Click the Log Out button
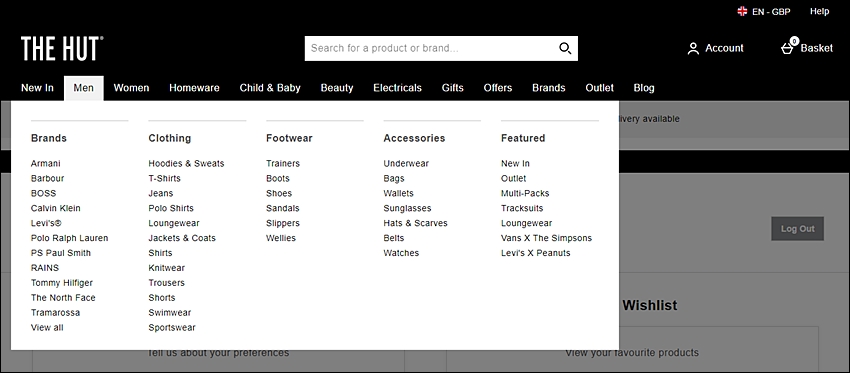This screenshot has height=373, width=850. pyautogui.click(x=797, y=229)
